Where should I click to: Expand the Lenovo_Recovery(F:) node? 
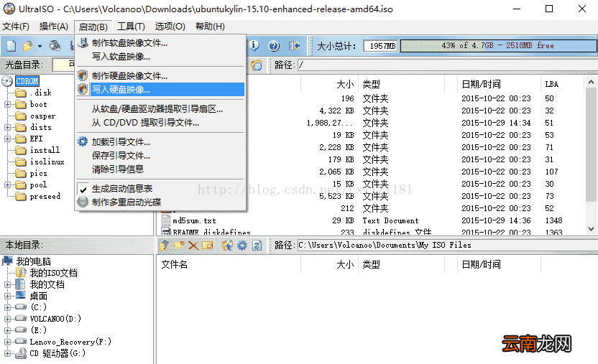coord(7,342)
